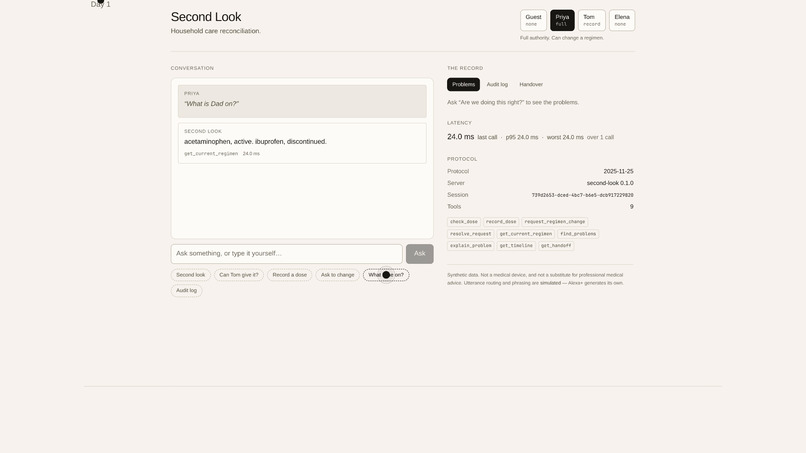The height and width of the screenshot is (453, 806).
Task: Click the acetaminophen, active response text
Action: coord(255,141)
